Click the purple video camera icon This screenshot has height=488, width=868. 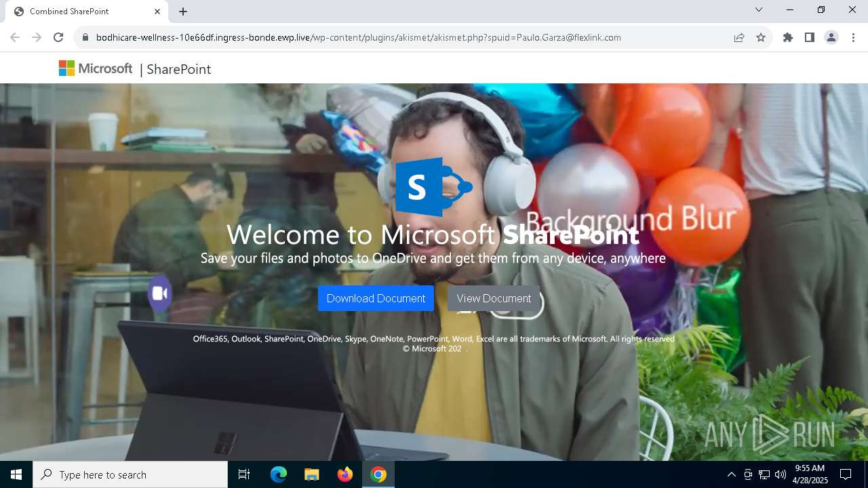tap(160, 293)
